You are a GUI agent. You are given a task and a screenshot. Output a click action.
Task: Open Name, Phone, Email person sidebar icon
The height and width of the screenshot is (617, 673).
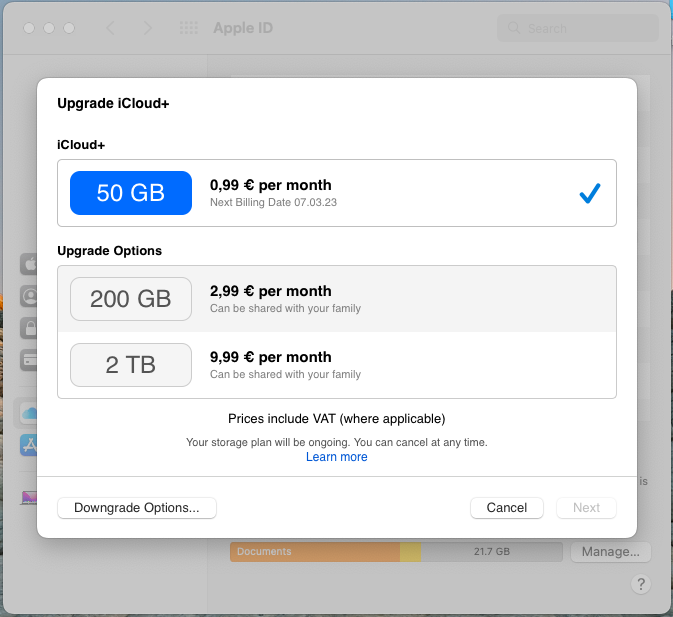29,296
